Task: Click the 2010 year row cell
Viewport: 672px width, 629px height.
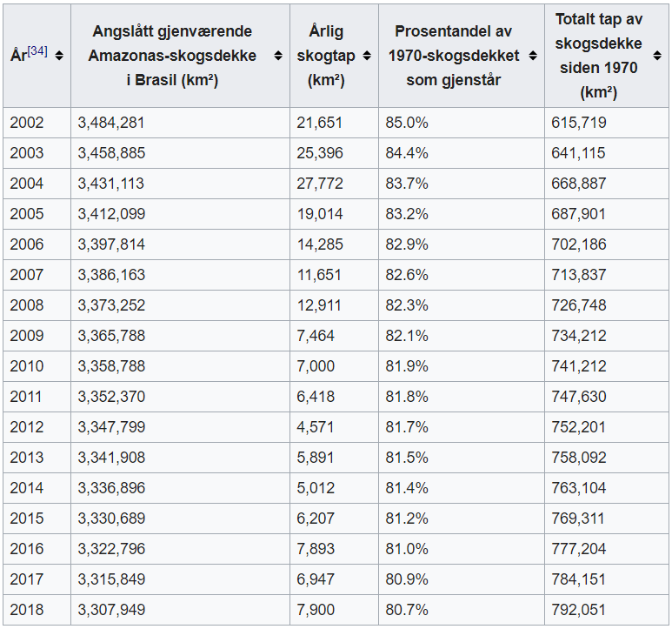Action: coord(26,366)
